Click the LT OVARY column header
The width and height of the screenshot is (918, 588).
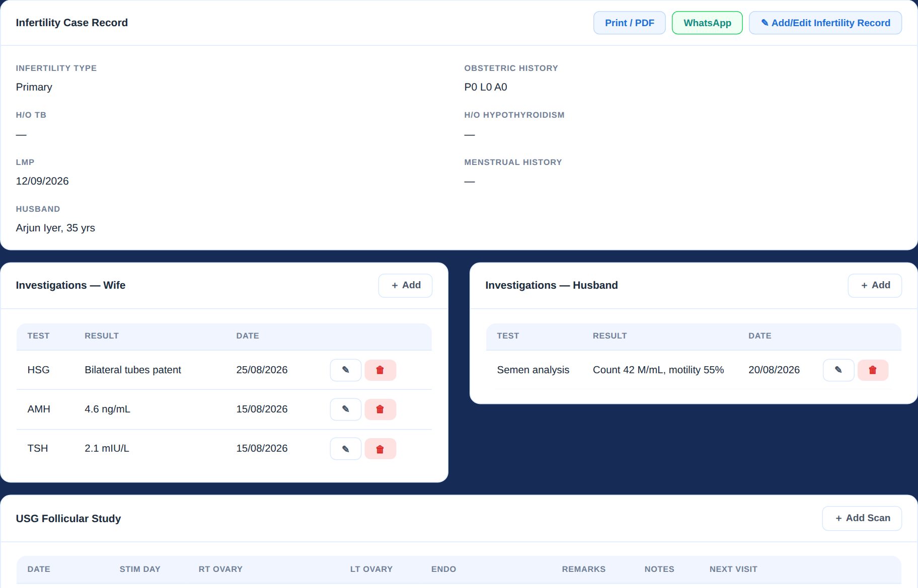coord(371,569)
